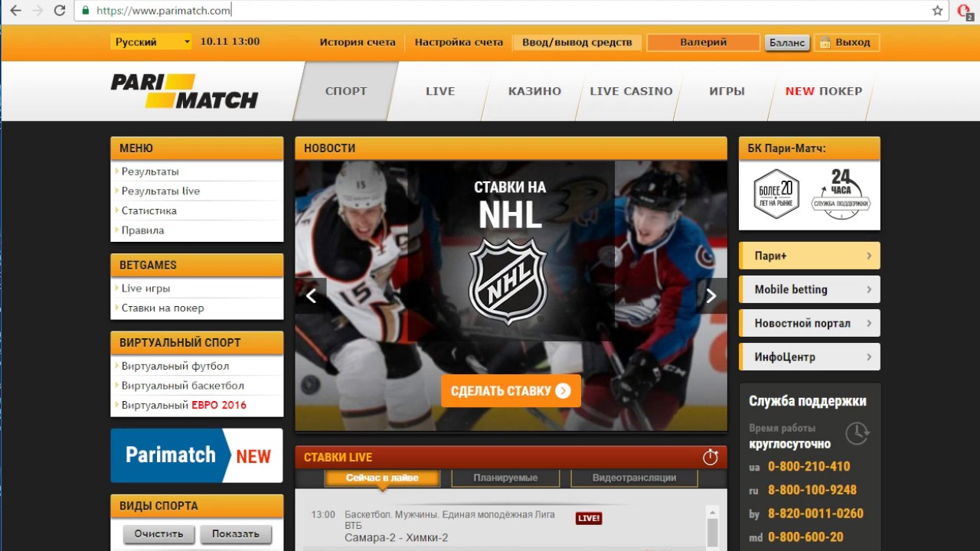
Task: Open История счета
Action: point(358,42)
